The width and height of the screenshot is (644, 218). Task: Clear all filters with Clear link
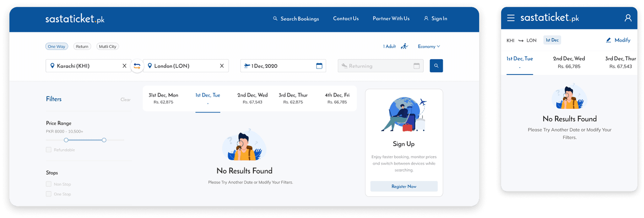[x=125, y=100]
